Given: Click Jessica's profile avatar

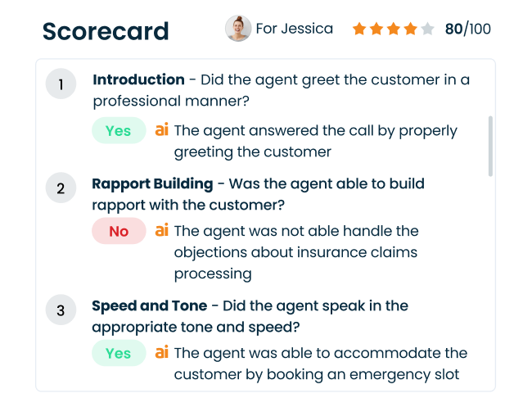Looking at the screenshot, I should tap(237, 29).
